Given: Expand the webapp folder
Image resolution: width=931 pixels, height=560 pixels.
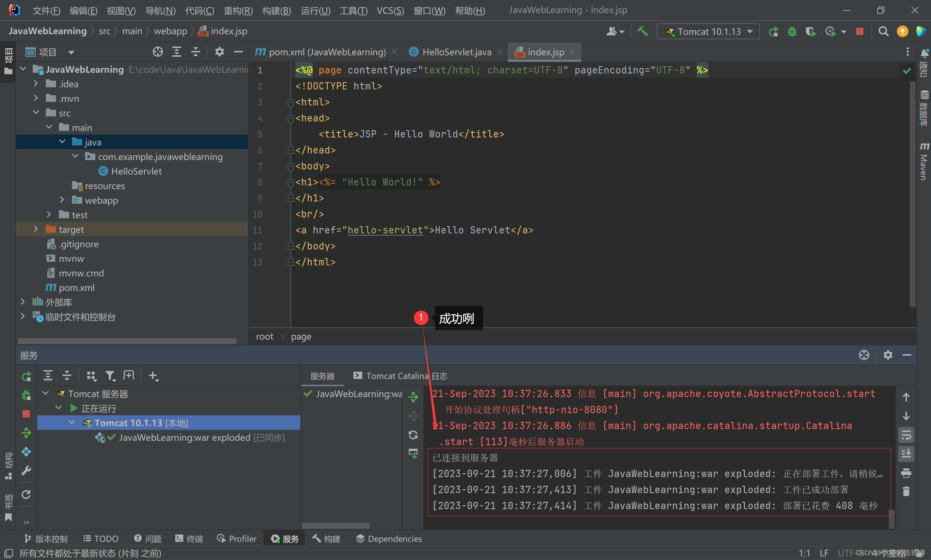Looking at the screenshot, I should click(x=62, y=200).
